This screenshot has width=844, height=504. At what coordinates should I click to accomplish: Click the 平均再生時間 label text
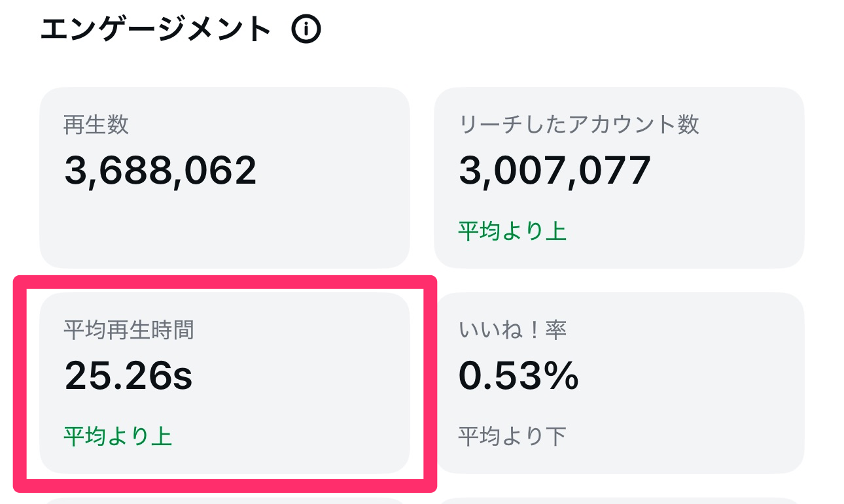128,330
